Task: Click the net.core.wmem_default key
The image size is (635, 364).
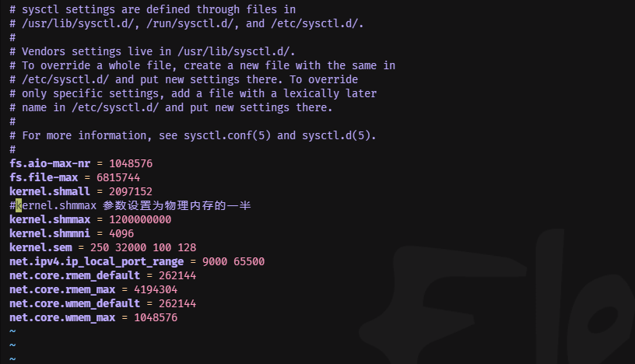Action: (x=75, y=303)
